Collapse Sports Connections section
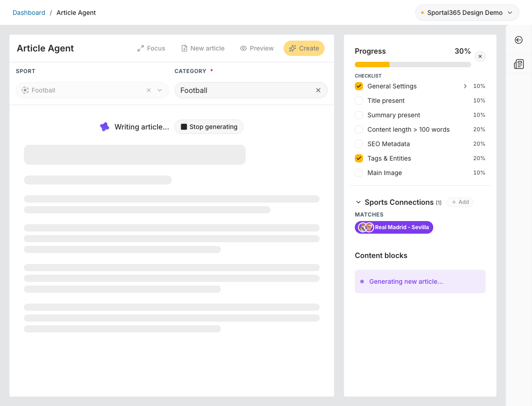The image size is (532, 406). [358, 202]
